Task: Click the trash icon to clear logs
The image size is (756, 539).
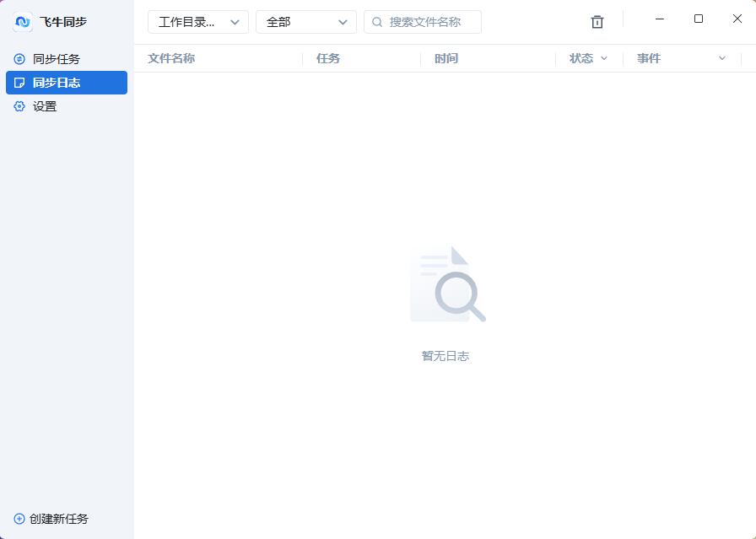Action: pyautogui.click(x=597, y=22)
